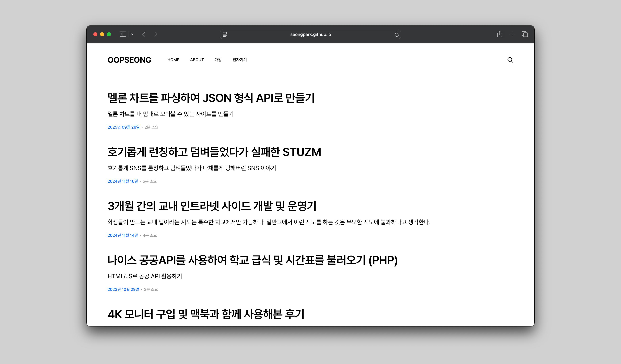The image size is (621, 364).
Task: Expand the sidebar dropdown chevron
Action: [x=132, y=34]
